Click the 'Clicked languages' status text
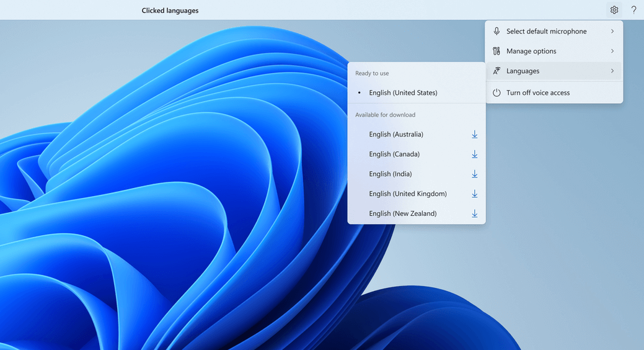The image size is (644, 350). point(170,11)
